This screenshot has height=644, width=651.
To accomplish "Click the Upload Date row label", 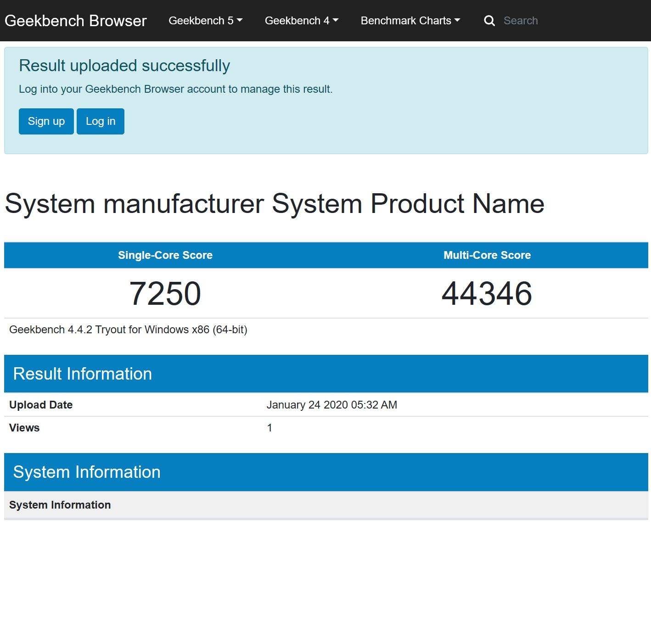I will [41, 405].
